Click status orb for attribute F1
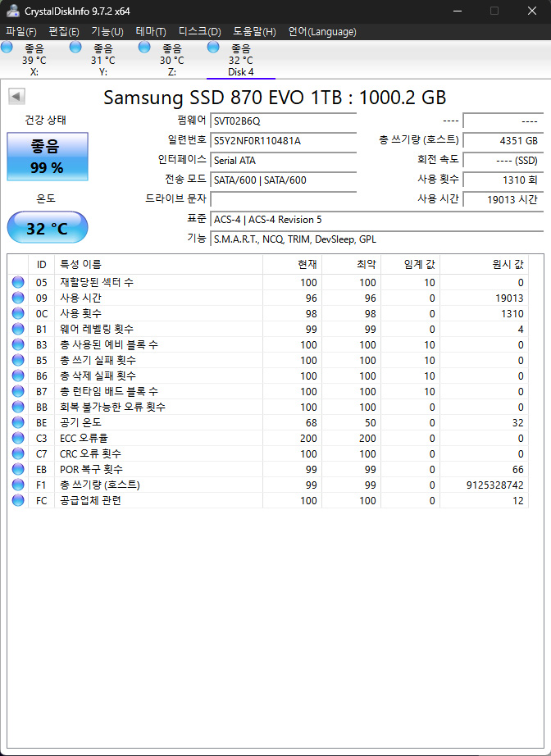The height and width of the screenshot is (756, 551). tap(18, 485)
